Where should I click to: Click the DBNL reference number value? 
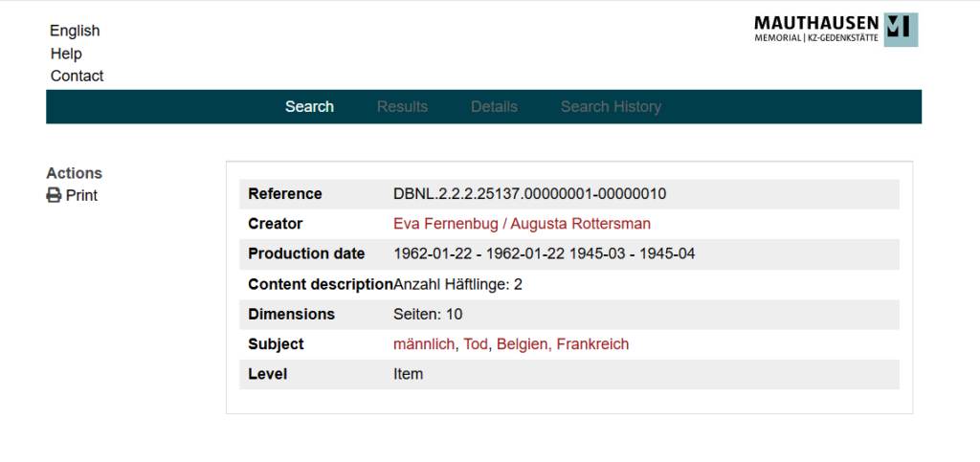pyautogui.click(x=530, y=194)
